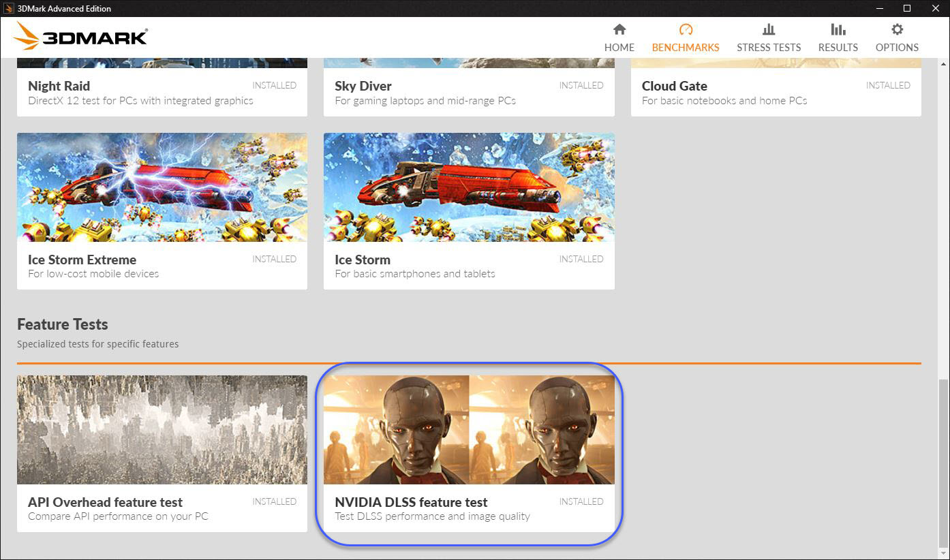The width and height of the screenshot is (950, 560).
Task: Go to the Home section via its house icon
Action: pyautogui.click(x=619, y=29)
